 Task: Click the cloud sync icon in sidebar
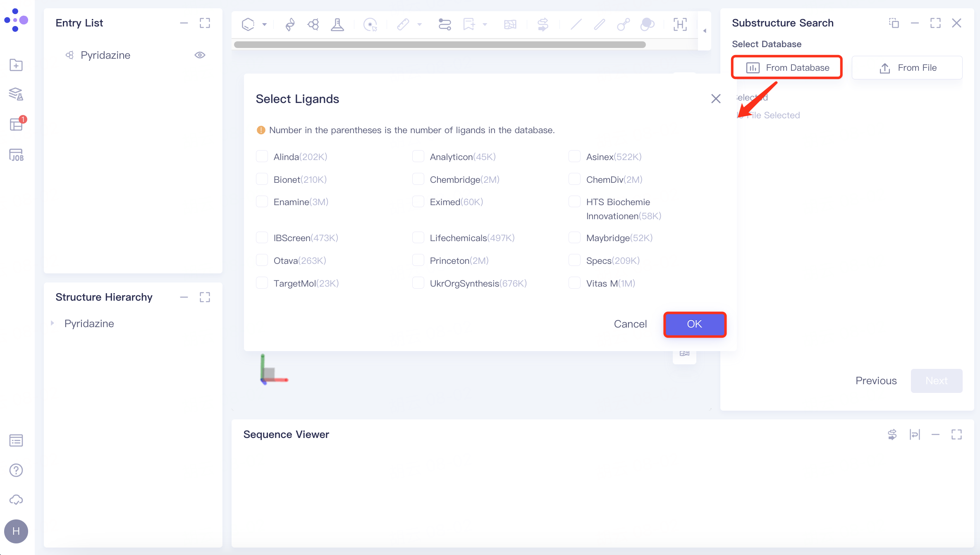pos(16,500)
